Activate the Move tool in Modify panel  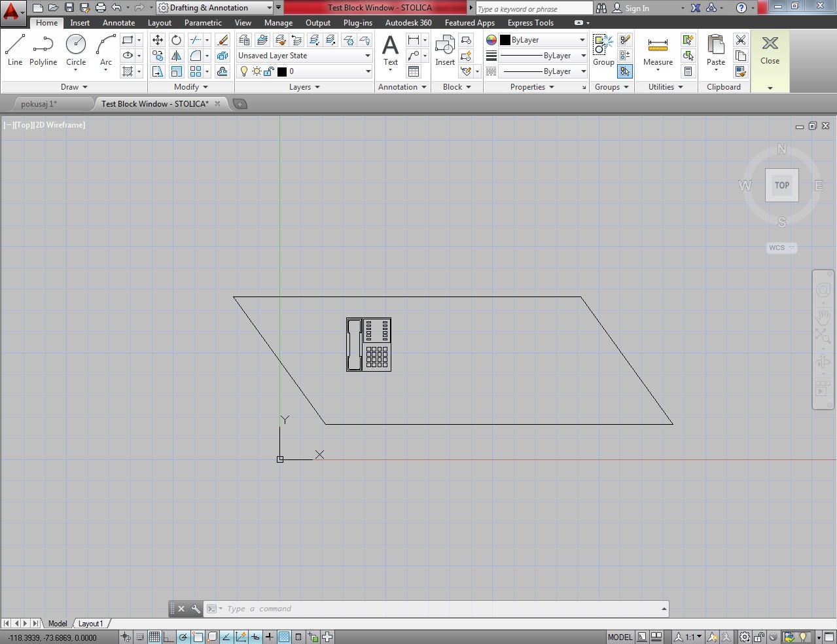[158, 40]
